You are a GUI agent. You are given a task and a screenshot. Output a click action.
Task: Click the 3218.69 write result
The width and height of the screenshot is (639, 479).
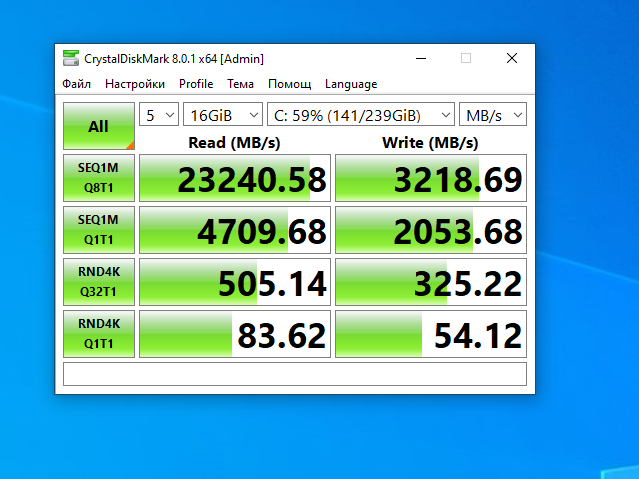pyautogui.click(x=431, y=178)
